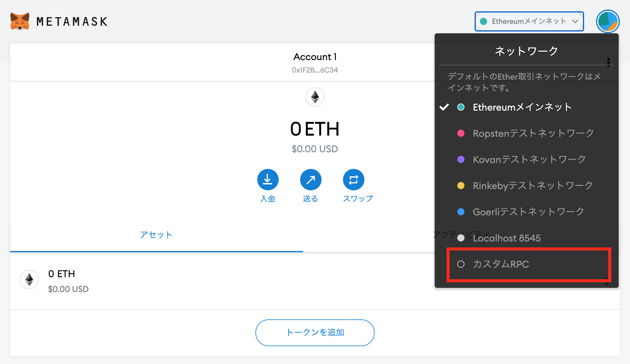Click the MetaMask fox logo
The width and height of the screenshot is (630, 364).
20,21
